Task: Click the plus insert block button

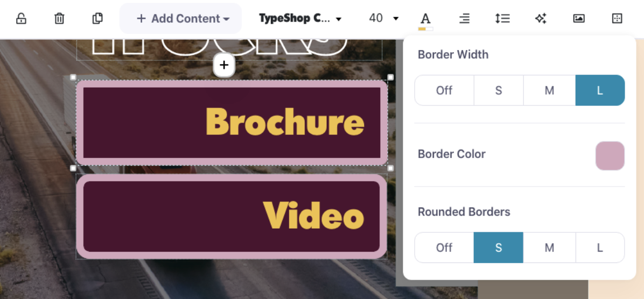Action: click(224, 65)
